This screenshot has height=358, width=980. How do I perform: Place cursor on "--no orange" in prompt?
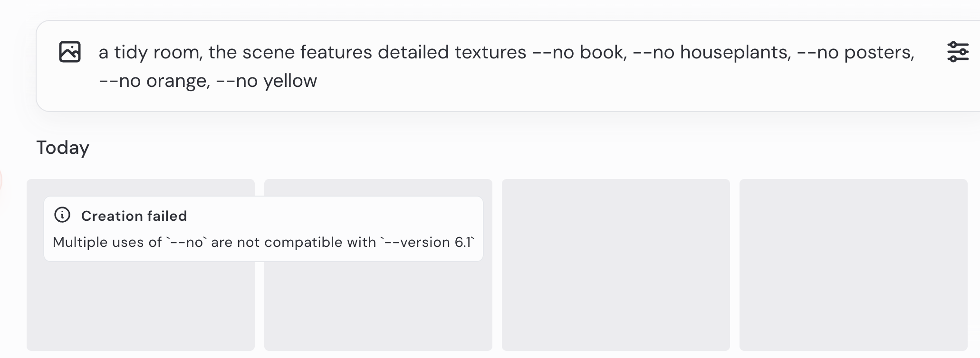click(x=154, y=81)
